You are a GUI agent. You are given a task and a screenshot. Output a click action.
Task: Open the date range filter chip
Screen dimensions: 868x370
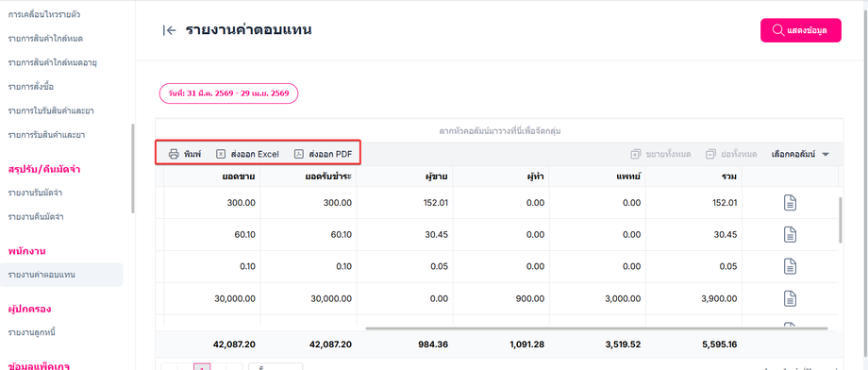tap(228, 93)
